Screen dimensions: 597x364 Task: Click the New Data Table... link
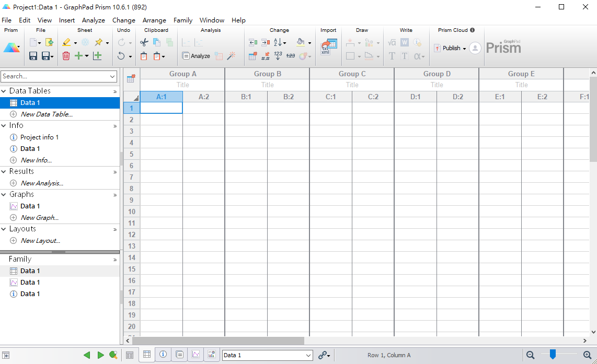pyautogui.click(x=46, y=114)
